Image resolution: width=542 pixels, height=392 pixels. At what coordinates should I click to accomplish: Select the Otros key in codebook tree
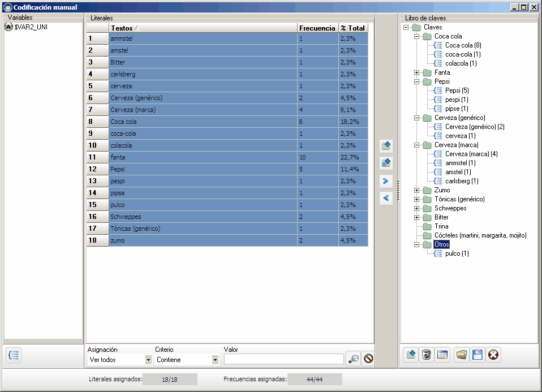tap(441, 244)
